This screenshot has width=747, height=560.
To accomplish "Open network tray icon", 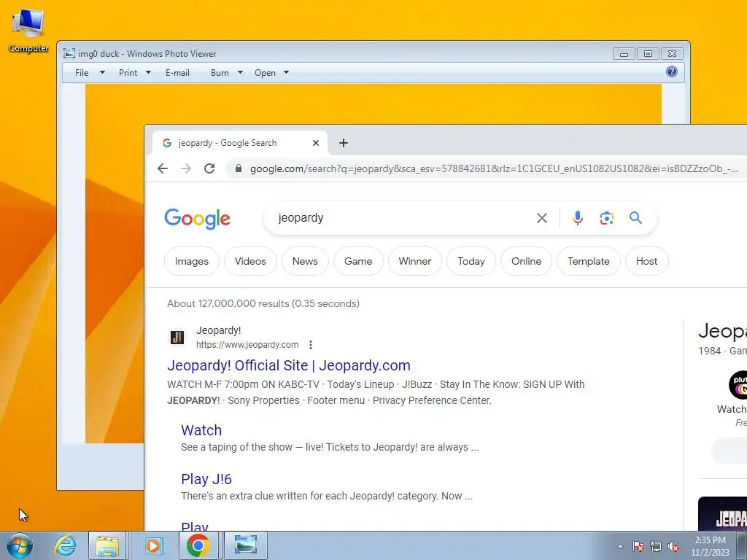I will [656, 546].
